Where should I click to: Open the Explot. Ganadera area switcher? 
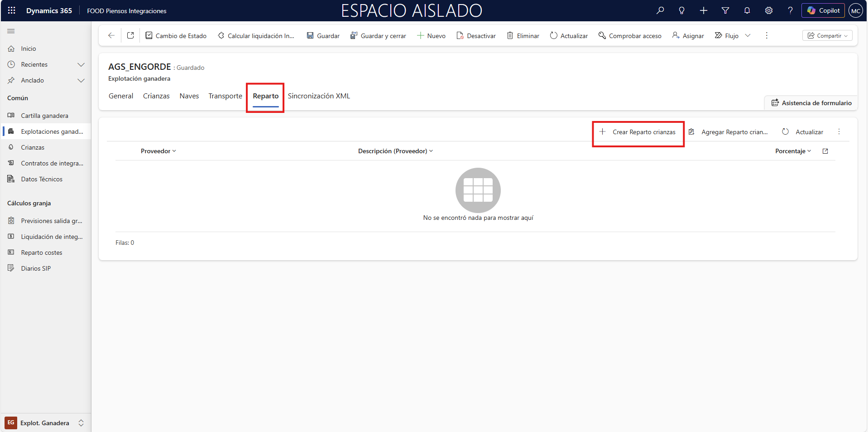click(45, 422)
